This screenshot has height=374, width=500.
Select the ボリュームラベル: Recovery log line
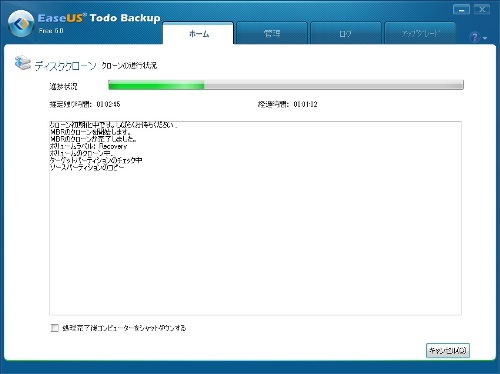(88, 146)
